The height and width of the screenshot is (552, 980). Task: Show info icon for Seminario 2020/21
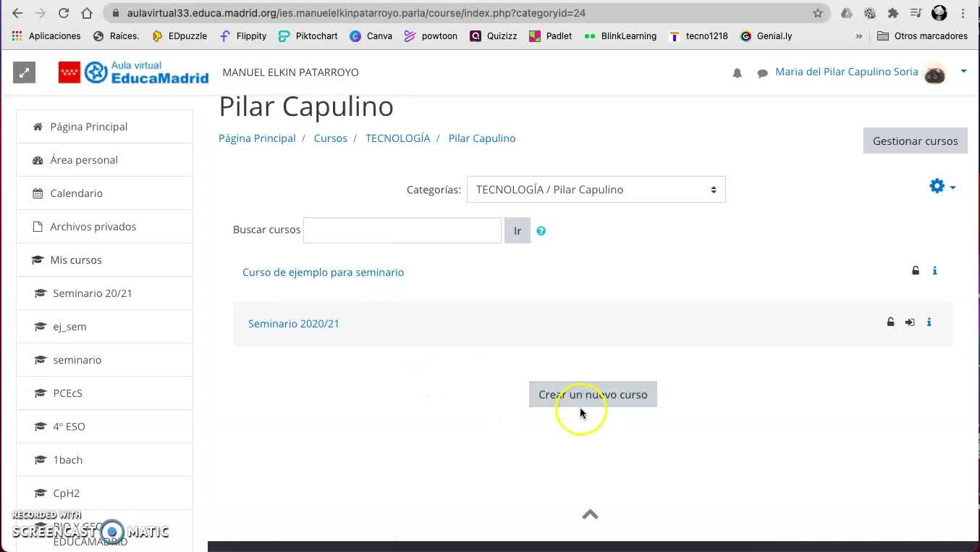[929, 322]
